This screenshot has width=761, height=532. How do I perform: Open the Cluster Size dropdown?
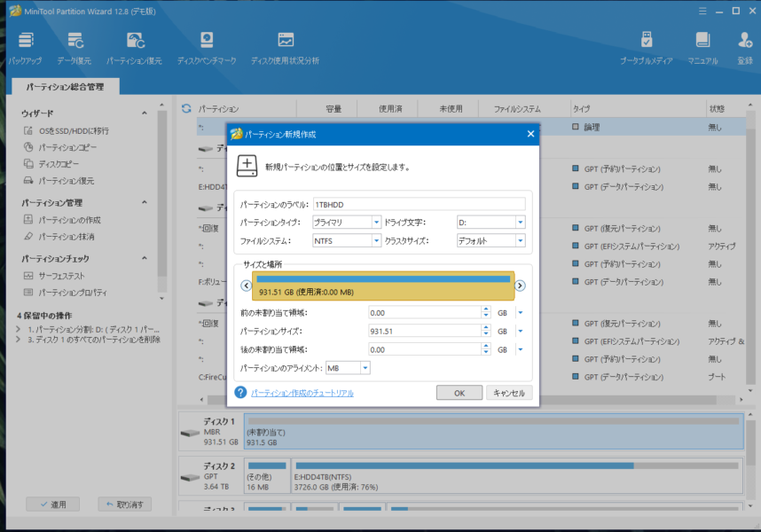521,240
